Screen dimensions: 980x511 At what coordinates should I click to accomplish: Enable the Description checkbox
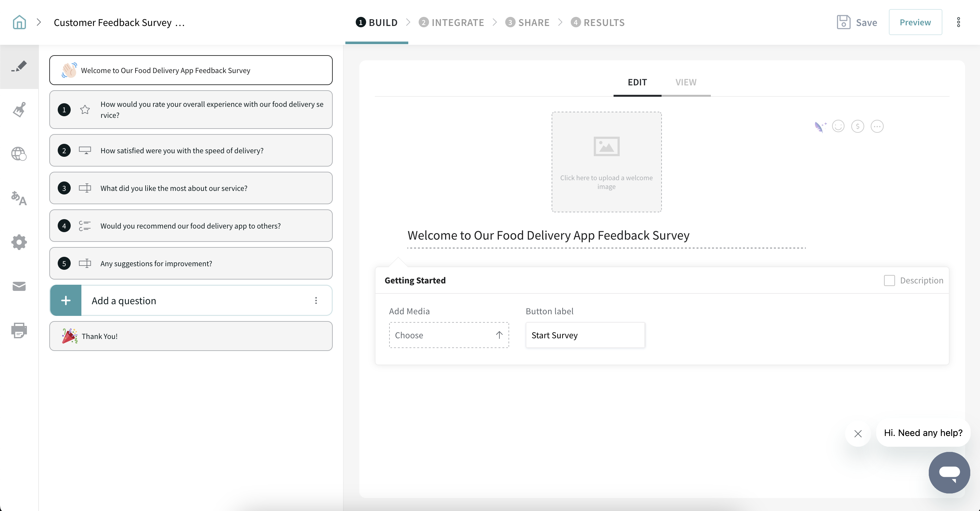[889, 280]
